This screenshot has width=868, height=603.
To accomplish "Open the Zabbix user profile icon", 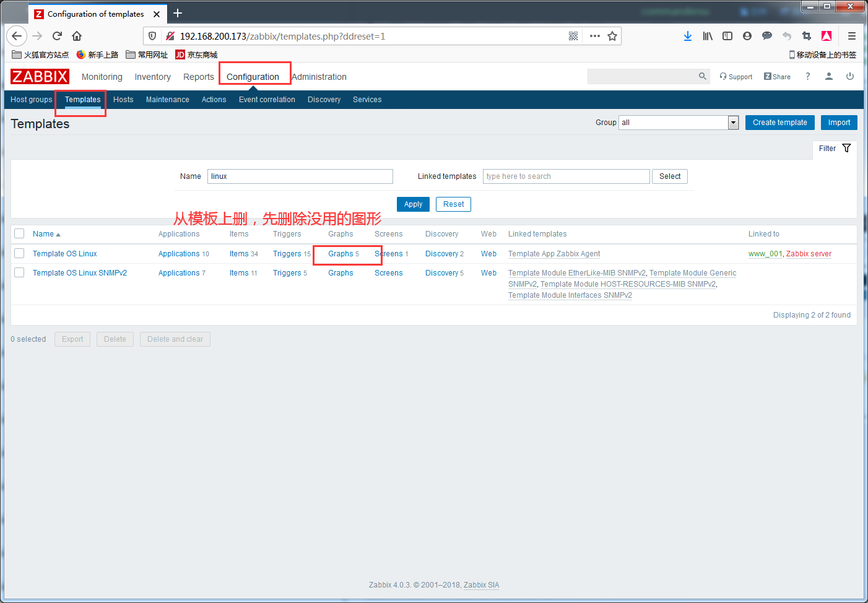I will click(829, 76).
